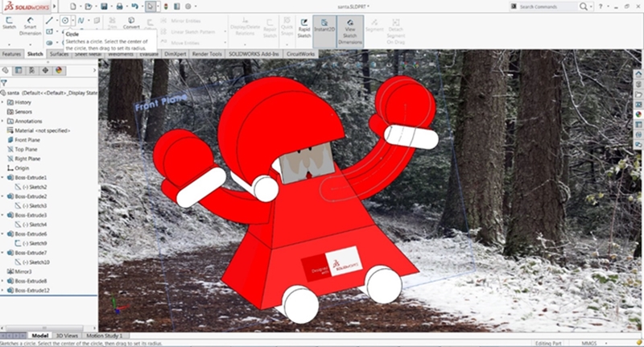Open the Line tool dropdown arrow
Screen dimensions: 644x347
pyautogui.click(x=56, y=21)
